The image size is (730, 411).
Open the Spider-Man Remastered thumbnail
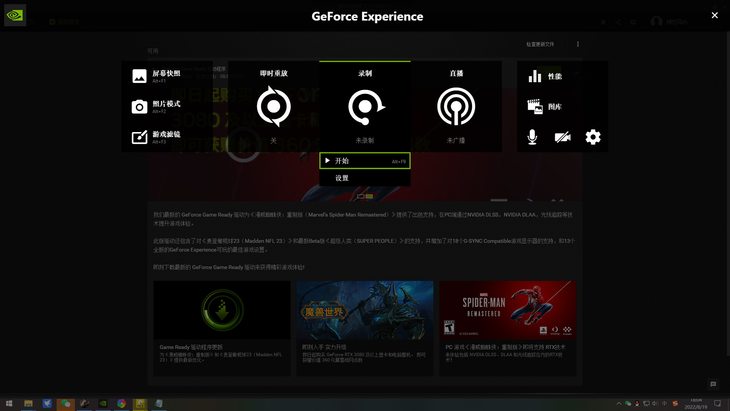click(x=507, y=310)
